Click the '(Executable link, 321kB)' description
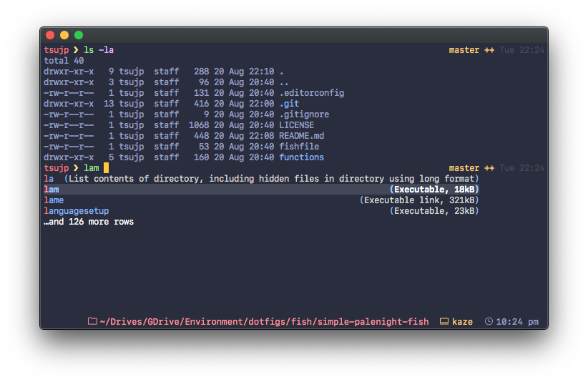Screen dimensions: 588x382 pyautogui.click(x=419, y=200)
